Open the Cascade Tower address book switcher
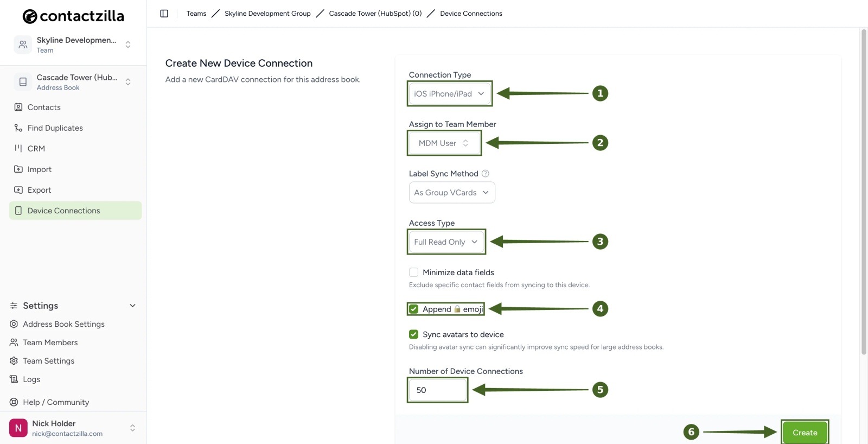The width and height of the screenshot is (868, 444). pyautogui.click(x=73, y=82)
